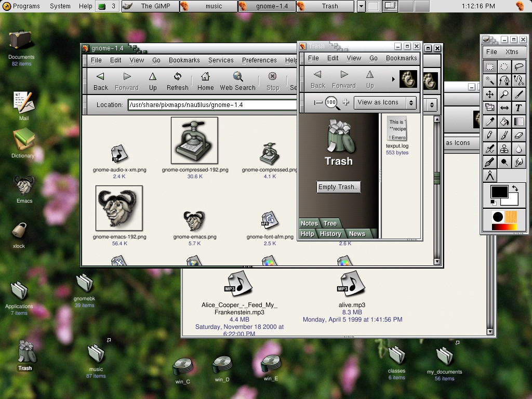Choose the Blend gradient tool
The image size is (532, 399).
tap(518, 121)
